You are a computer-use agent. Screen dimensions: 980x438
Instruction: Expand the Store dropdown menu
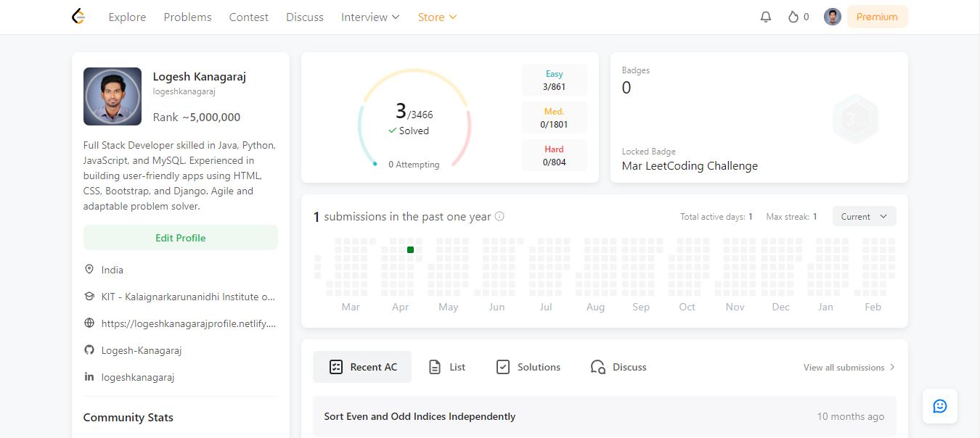click(x=437, y=17)
